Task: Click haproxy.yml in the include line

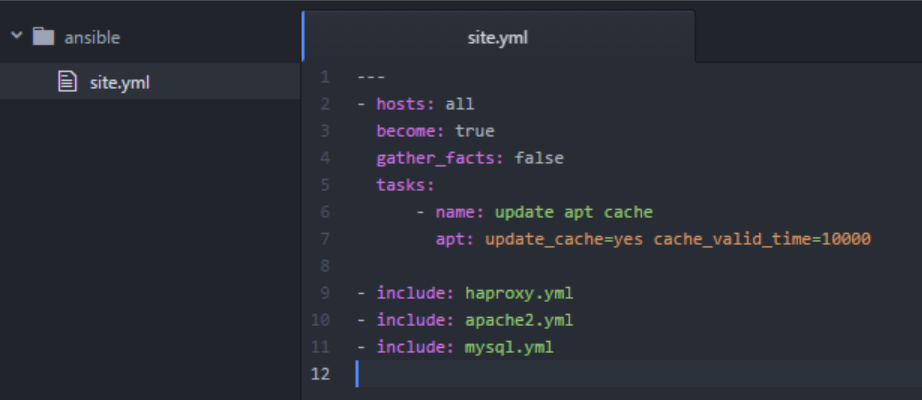Action: (519, 293)
